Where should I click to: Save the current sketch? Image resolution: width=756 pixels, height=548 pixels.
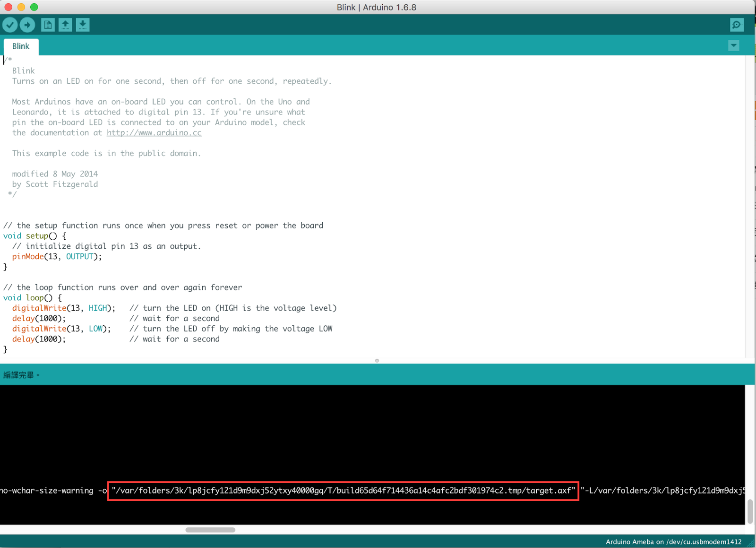pos(83,25)
